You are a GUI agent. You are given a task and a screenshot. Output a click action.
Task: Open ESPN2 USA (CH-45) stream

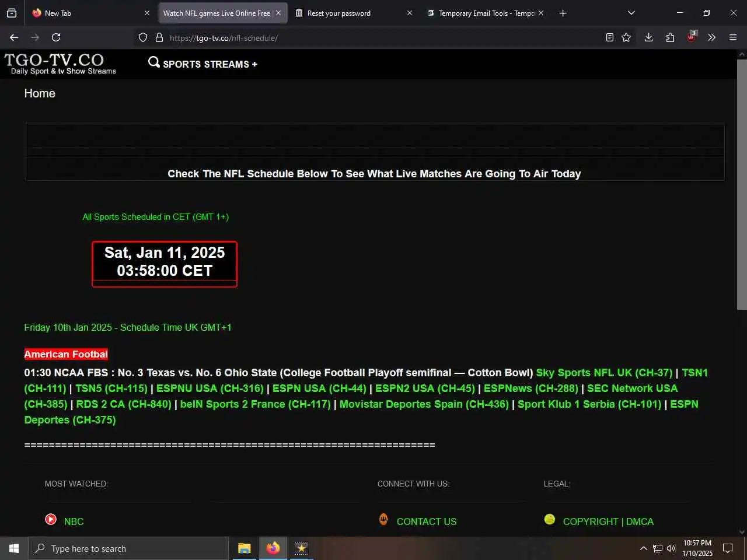pyautogui.click(x=425, y=388)
